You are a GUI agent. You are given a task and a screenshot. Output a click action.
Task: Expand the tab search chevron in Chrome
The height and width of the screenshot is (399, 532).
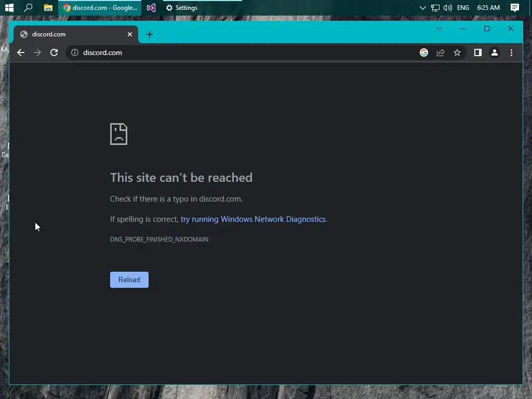[438, 29]
